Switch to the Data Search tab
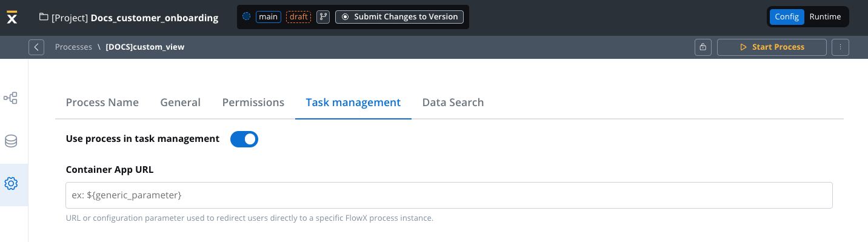 [x=453, y=103]
